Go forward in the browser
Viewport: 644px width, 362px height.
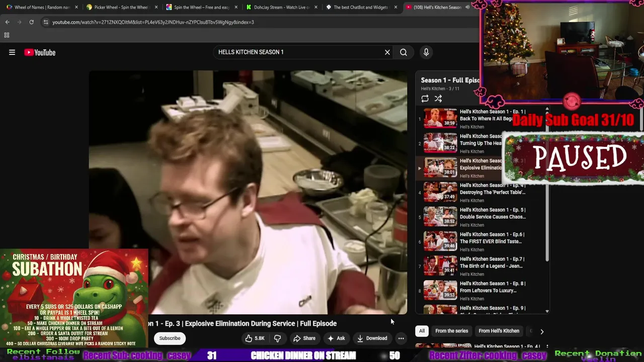coord(19,22)
